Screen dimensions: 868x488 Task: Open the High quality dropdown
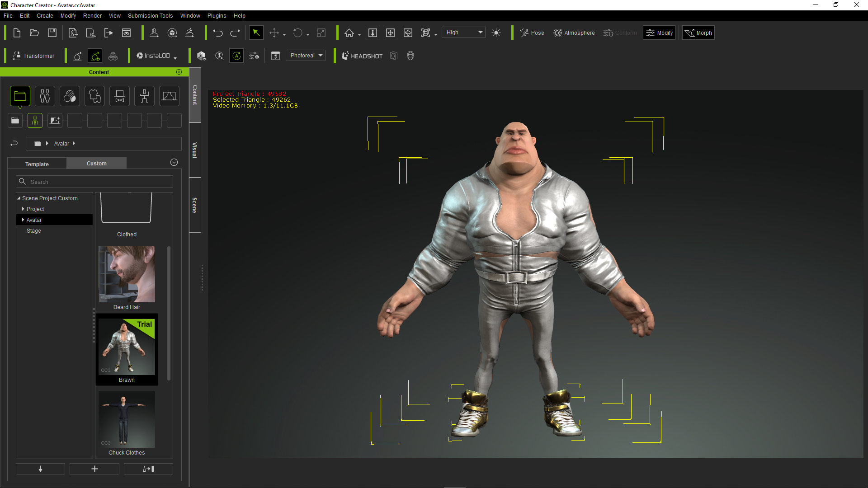coord(463,33)
